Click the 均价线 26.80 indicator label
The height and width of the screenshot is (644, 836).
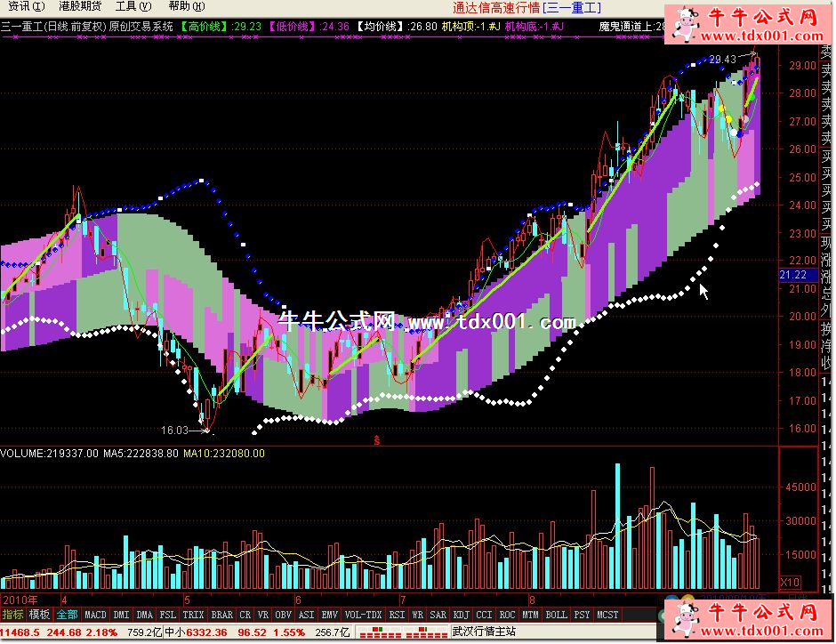pyautogui.click(x=396, y=26)
